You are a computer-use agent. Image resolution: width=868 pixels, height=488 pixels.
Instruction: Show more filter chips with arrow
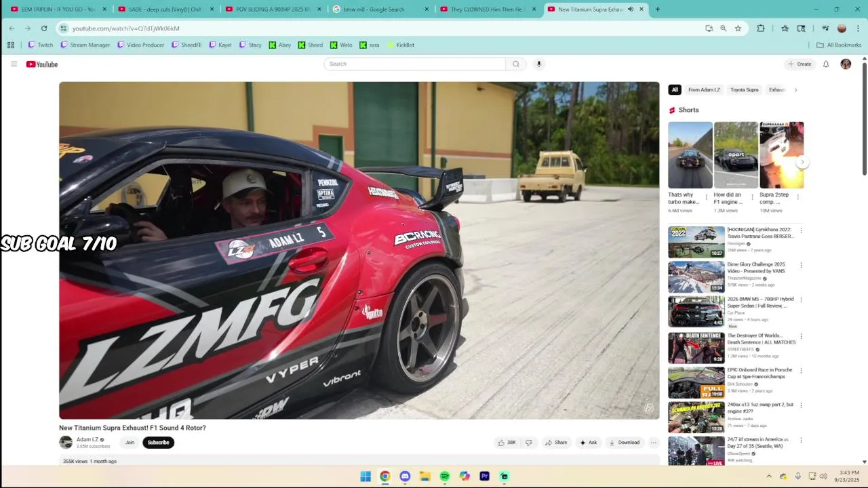tap(795, 89)
